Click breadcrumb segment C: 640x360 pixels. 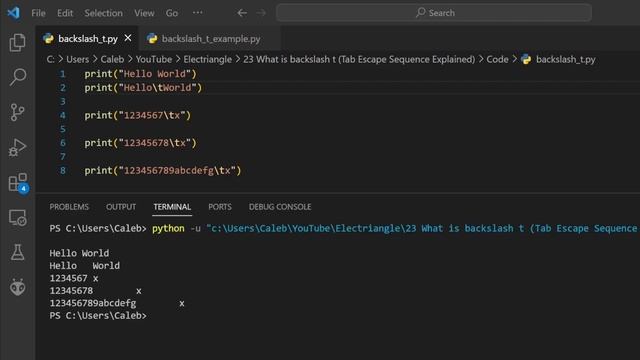tap(50, 59)
